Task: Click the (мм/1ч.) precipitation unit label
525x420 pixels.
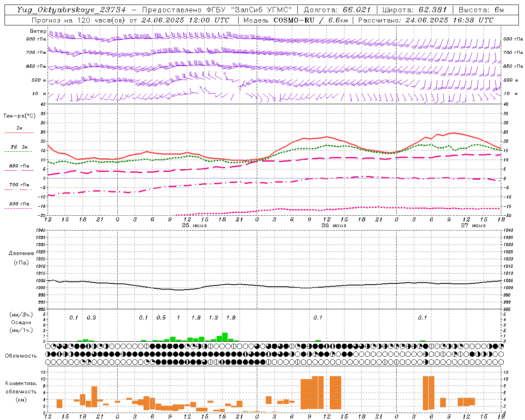Action: 21,330
